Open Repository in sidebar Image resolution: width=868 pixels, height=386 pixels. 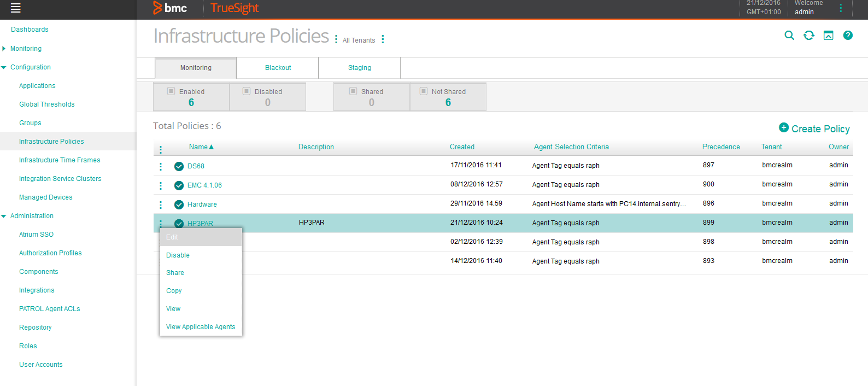pyautogui.click(x=36, y=327)
